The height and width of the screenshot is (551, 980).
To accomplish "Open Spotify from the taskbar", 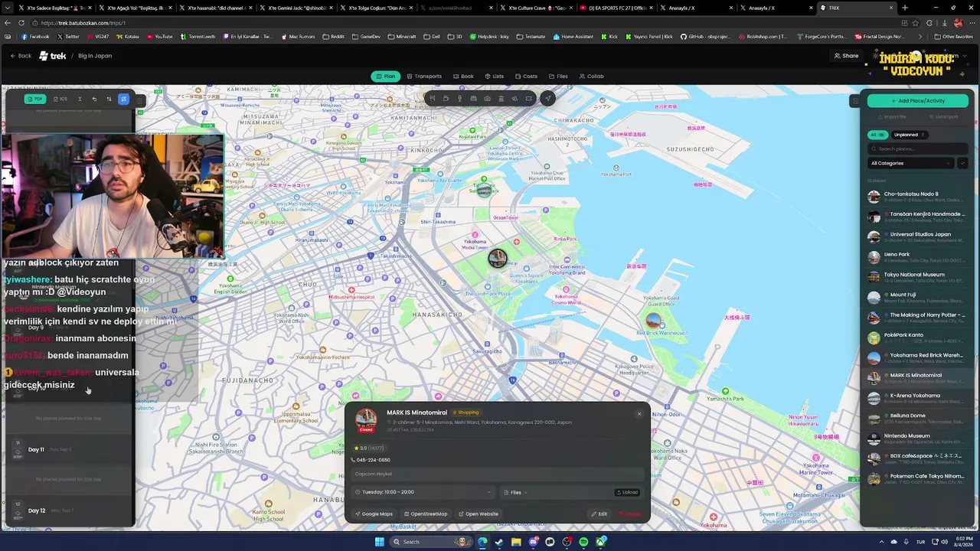I will [583, 542].
